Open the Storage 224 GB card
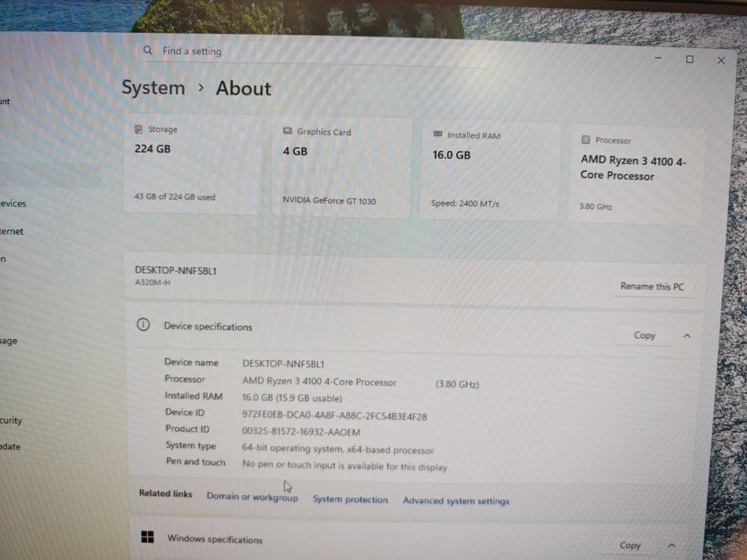This screenshot has height=560, width=747. 192,163
